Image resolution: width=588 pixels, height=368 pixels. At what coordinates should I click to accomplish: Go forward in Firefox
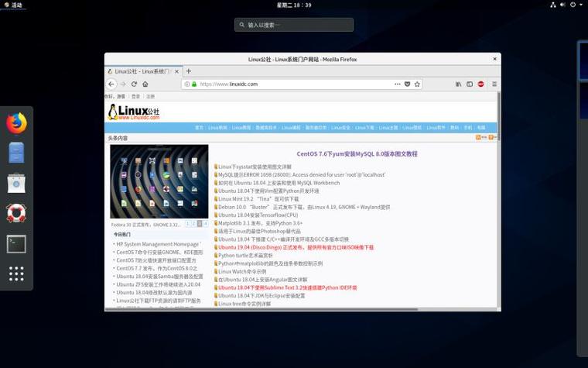pos(123,84)
